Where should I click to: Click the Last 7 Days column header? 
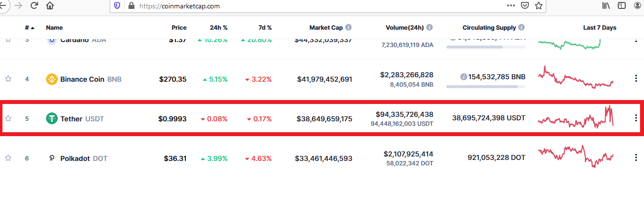pyautogui.click(x=600, y=28)
